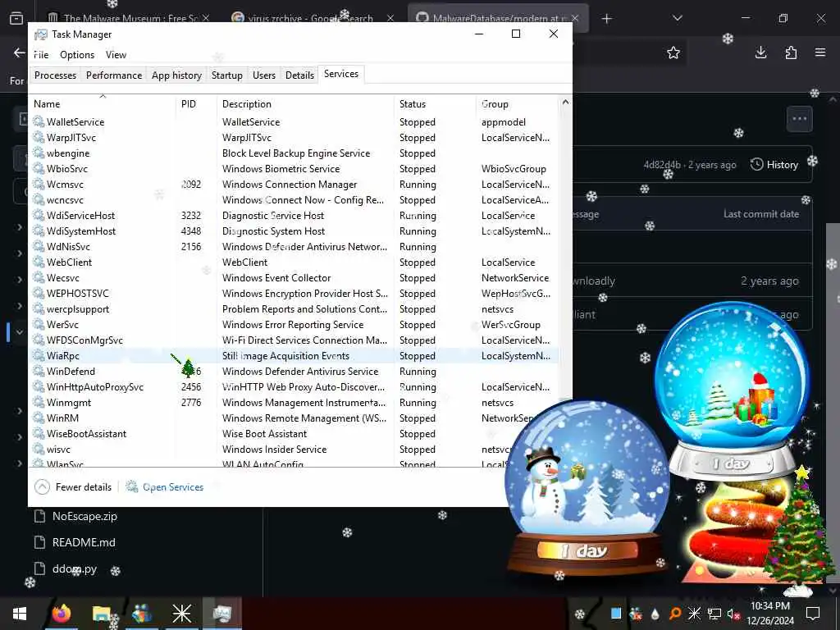Open the Windows Start menu
This screenshot has width=840, height=630.
click(x=20, y=614)
